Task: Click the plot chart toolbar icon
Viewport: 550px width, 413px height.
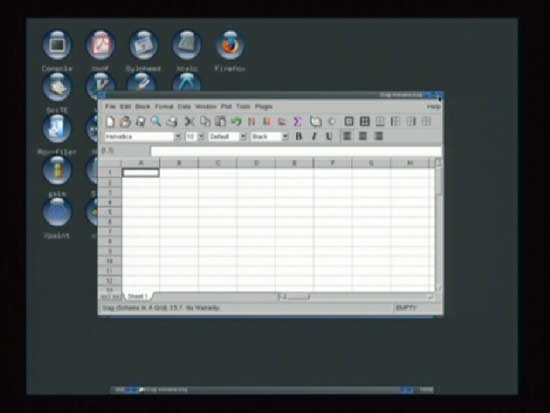Action: click(282, 122)
